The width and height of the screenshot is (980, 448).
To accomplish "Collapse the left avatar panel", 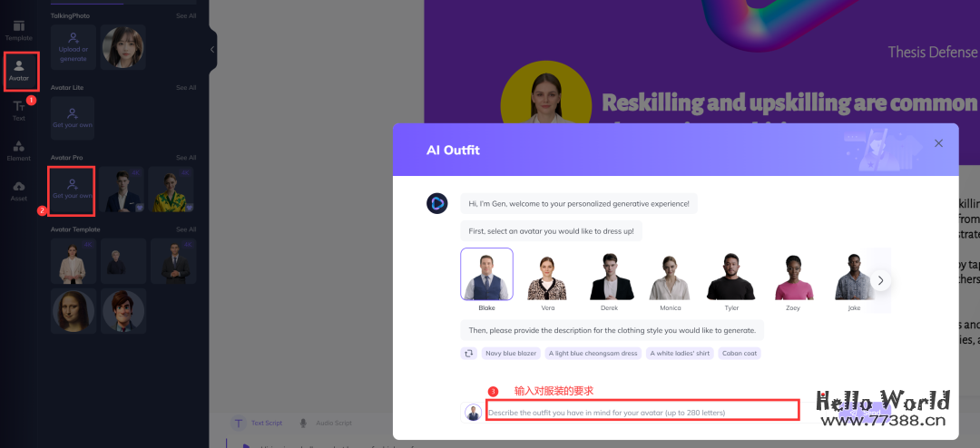I will (x=212, y=49).
